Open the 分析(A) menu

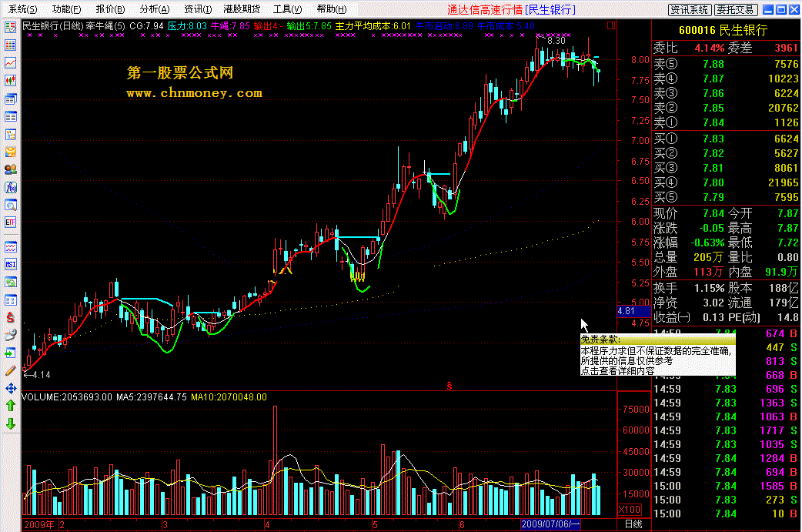(x=155, y=9)
